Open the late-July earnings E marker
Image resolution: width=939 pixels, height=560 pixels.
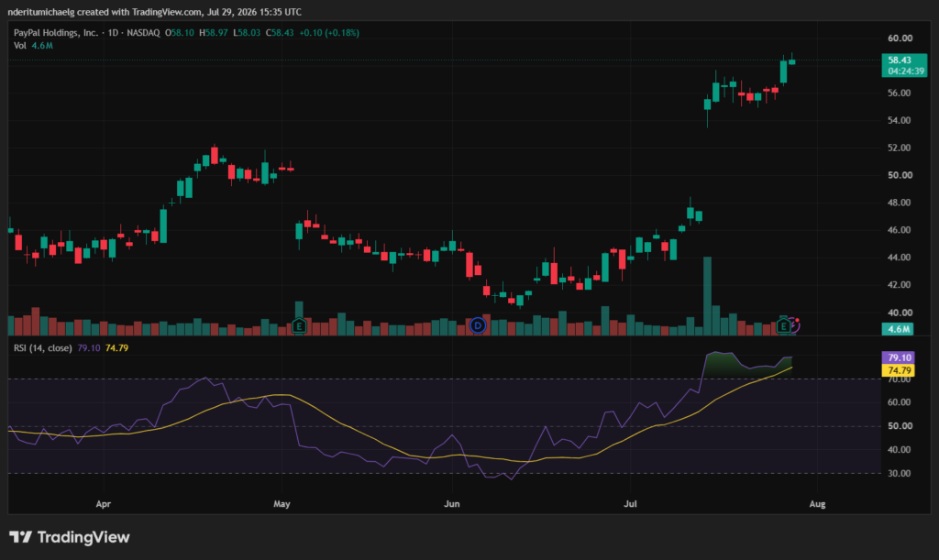783,325
